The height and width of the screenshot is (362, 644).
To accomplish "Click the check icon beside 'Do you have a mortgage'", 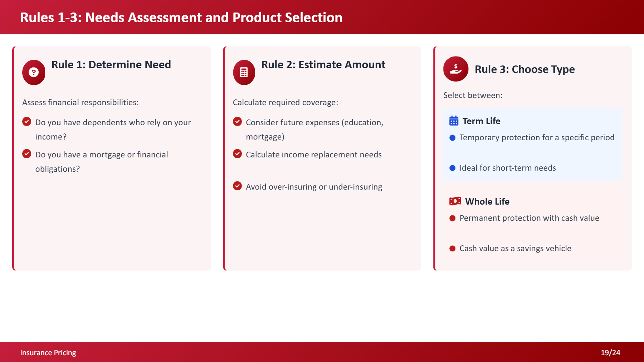I will click(x=27, y=154).
